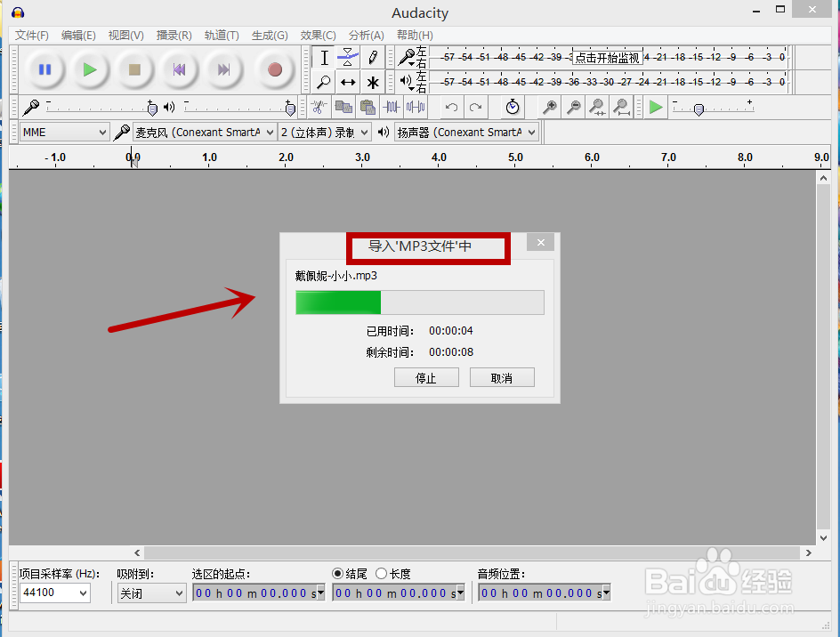Screen dimensions: 840x637
Task: Click the Copy icon in edit toolbar
Action: (x=343, y=107)
